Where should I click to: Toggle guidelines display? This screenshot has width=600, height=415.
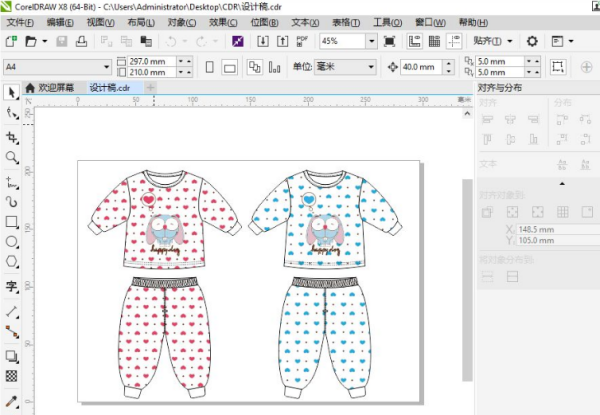point(454,41)
